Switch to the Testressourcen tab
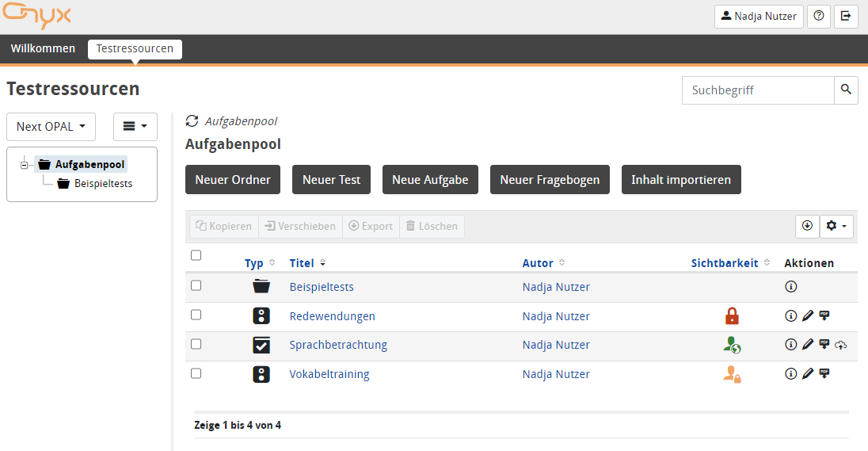 click(135, 49)
